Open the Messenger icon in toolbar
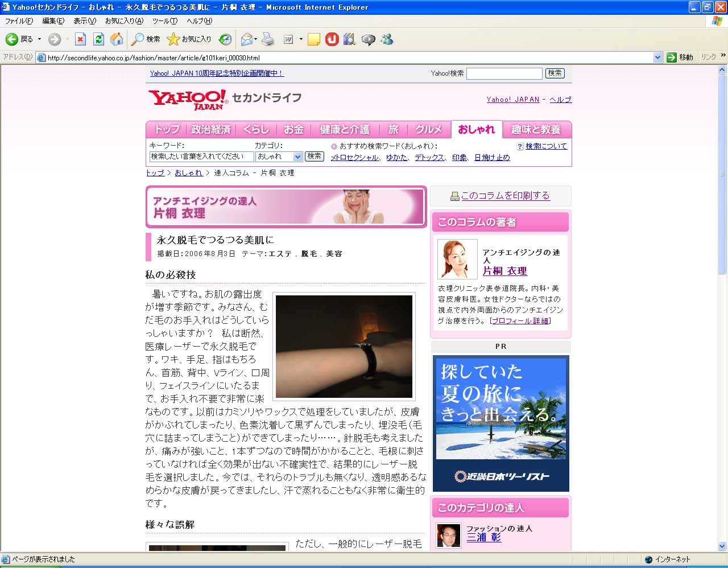 pos(387,39)
